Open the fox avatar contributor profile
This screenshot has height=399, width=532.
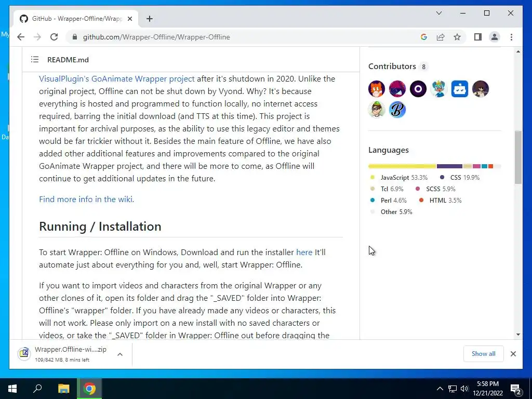[x=377, y=89]
